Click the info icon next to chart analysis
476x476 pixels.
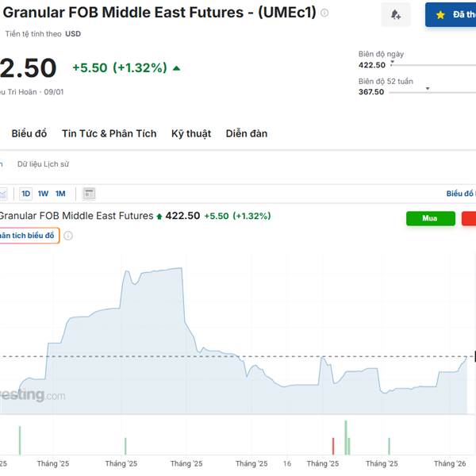tap(68, 236)
